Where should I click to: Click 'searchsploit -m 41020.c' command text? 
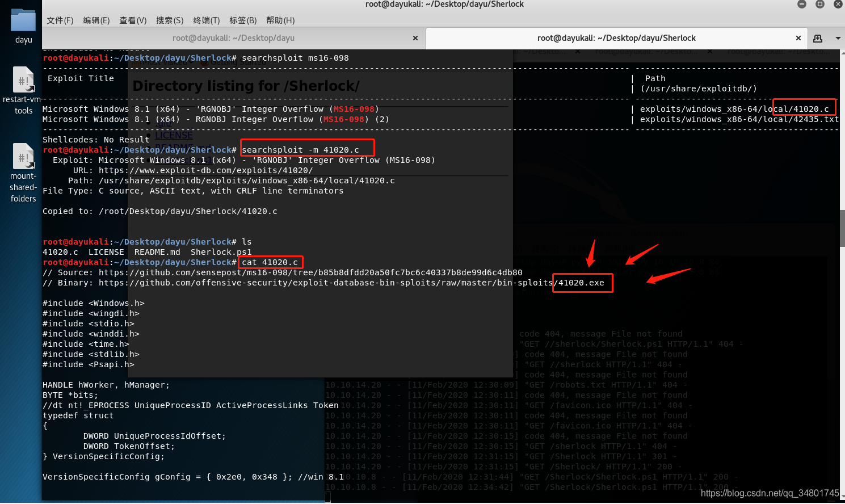pyautogui.click(x=300, y=150)
